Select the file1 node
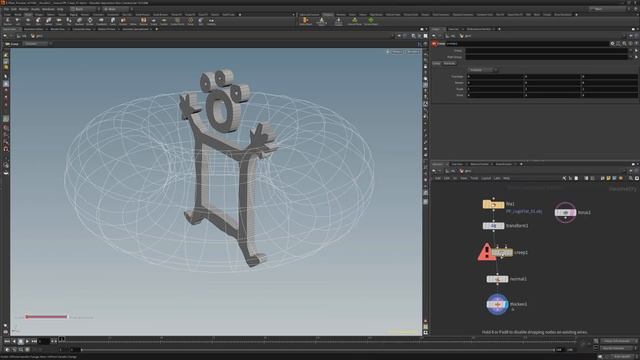Screen dimensions: 640x360 coord(493,204)
